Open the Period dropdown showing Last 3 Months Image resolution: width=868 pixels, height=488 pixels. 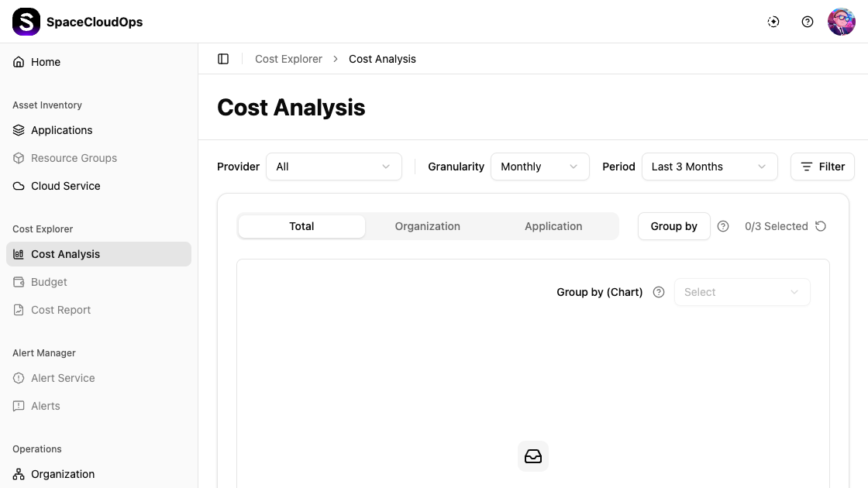(709, 167)
